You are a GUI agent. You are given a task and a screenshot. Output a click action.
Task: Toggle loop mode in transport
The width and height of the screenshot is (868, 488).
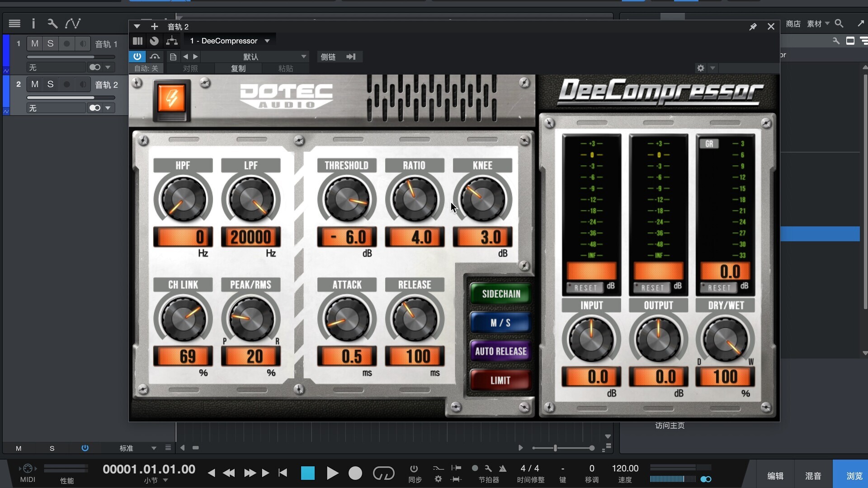pos(383,473)
